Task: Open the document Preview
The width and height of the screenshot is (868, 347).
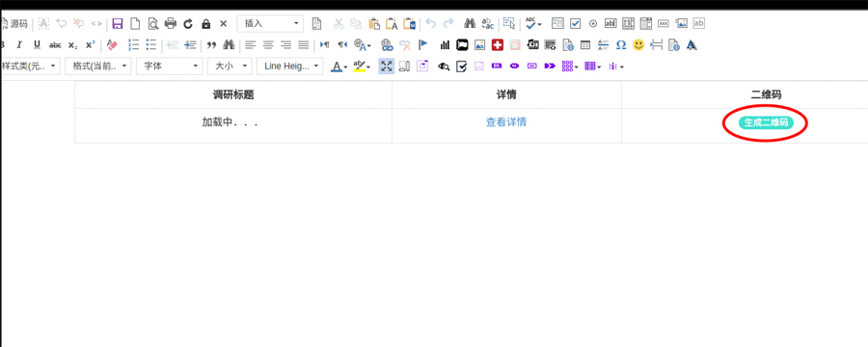Action: 152,24
